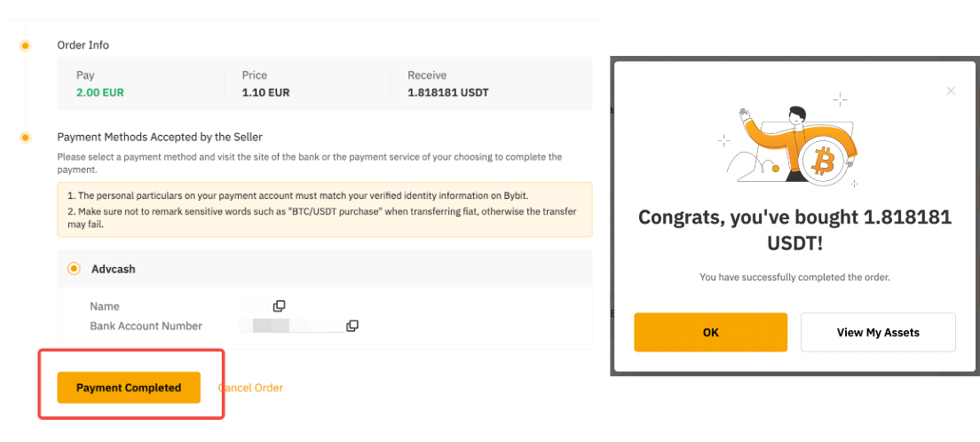Click the Receive amount 1.818181 USDT
Viewport: 980px width, 442px height.
[447, 92]
